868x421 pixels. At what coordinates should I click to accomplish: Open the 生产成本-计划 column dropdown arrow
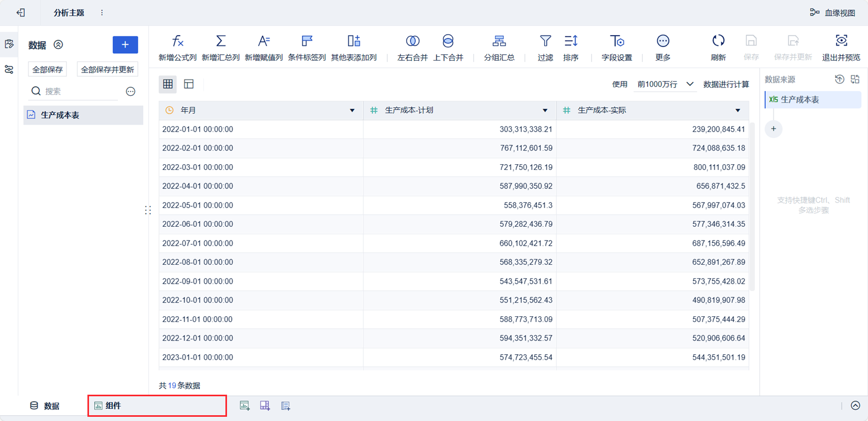click(545, 111)
